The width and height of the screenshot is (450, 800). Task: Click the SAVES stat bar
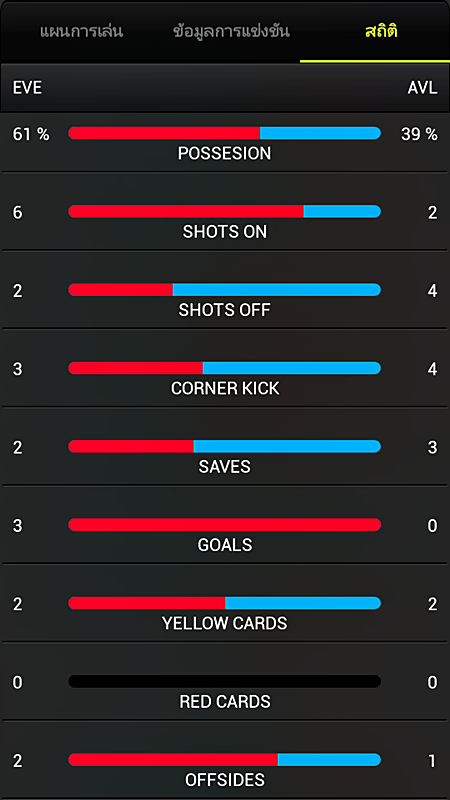[224, 446]
